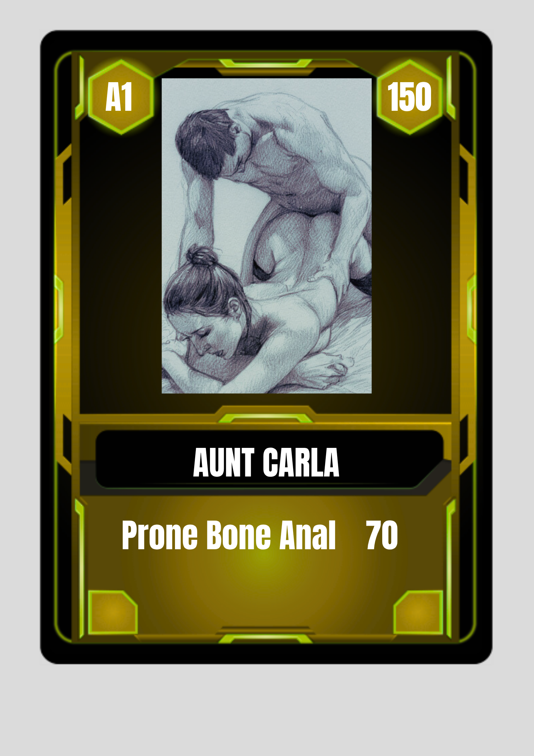Click the AUNT CARLA name banner
This screenshot has height=756, width=534.
click(x=269, y=459)
